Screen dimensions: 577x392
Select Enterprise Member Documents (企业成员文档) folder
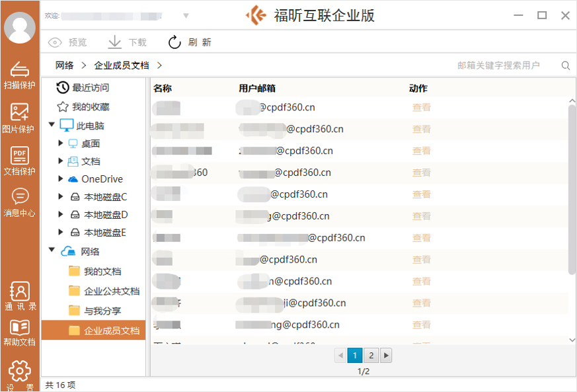(93, 330)
